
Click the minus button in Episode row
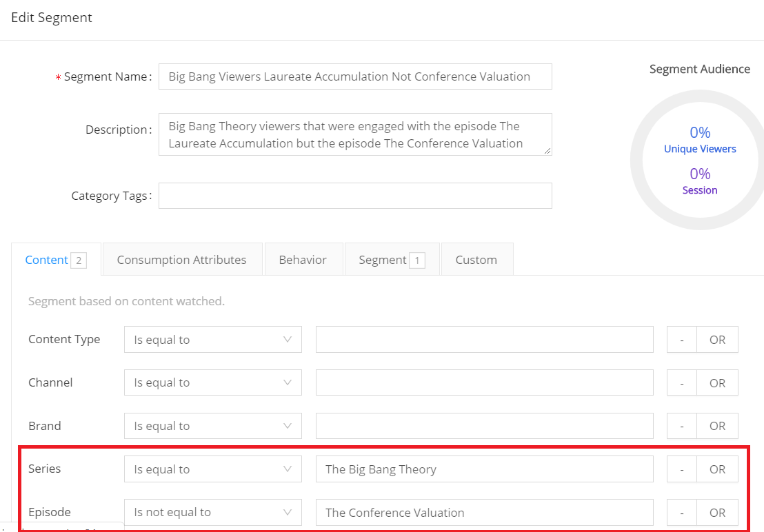[x=682, y=512]
